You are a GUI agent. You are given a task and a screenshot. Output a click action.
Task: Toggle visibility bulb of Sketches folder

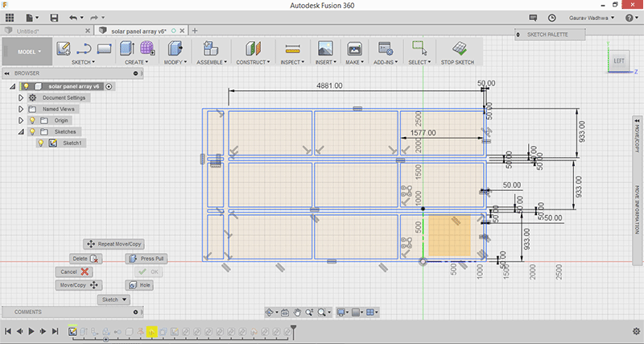(x=33, y=131)
